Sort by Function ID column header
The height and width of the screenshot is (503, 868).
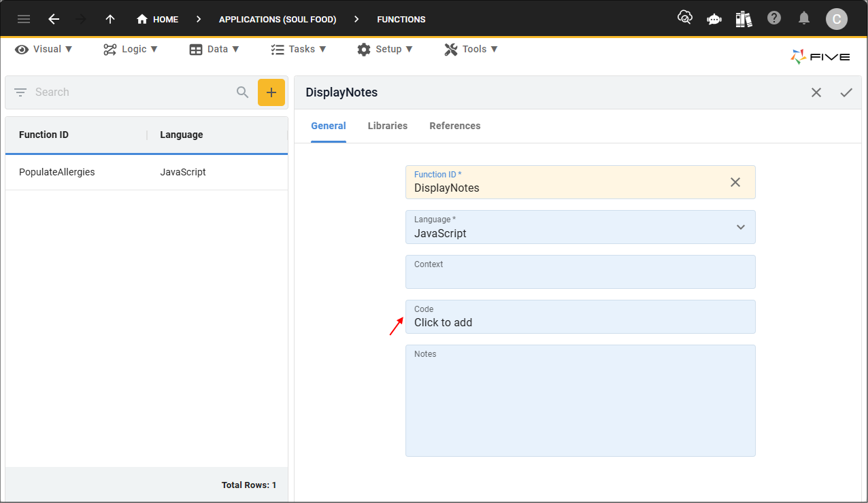(44, 135)
